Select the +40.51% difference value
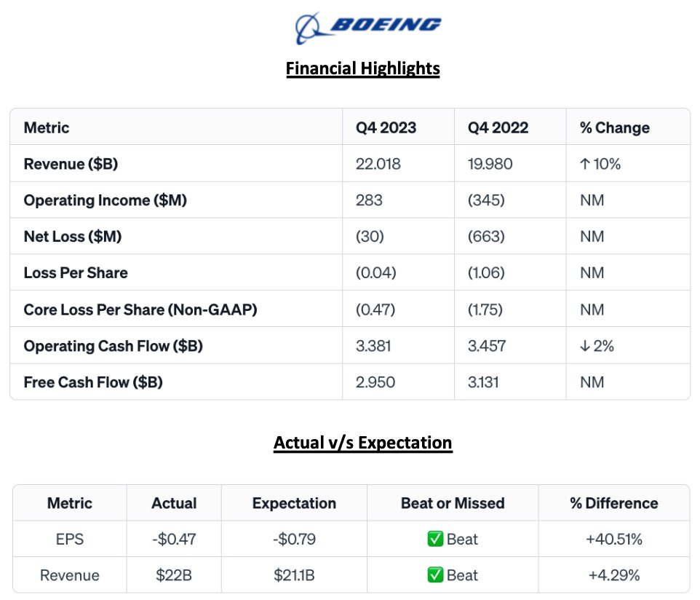Screen dimensions: 700x600 click(x=613, y=540)
